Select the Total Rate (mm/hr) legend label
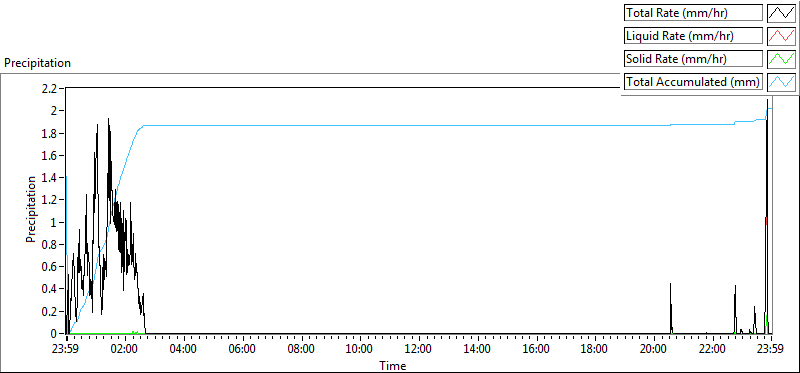 pos(694,13)
